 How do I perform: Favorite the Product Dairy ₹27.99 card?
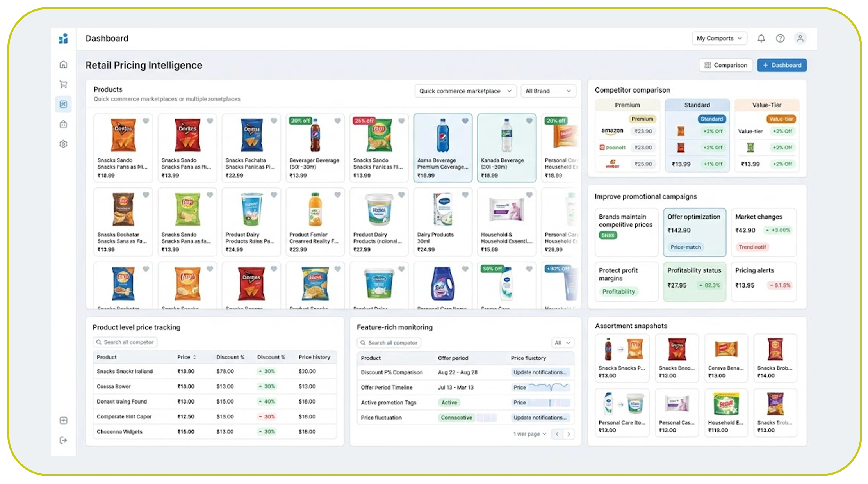401,195
